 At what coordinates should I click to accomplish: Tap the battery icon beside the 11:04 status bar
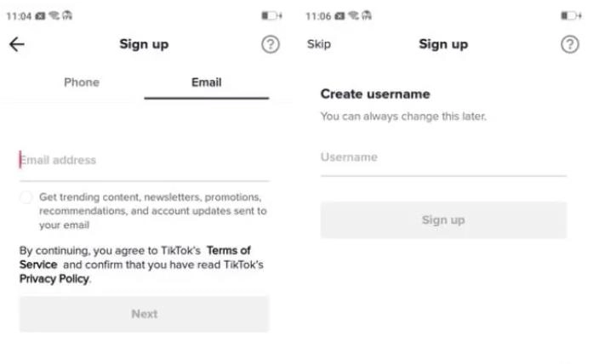tap(271, 16)
